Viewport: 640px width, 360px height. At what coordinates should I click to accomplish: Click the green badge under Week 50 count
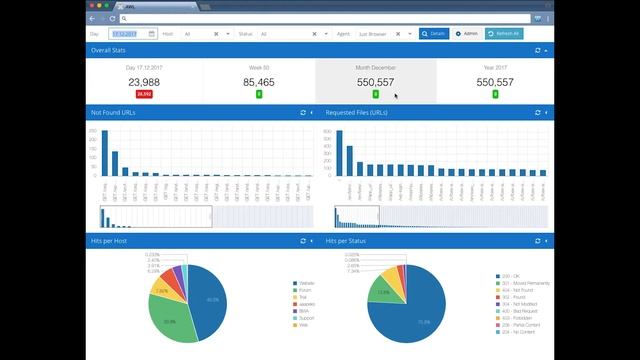259,94
